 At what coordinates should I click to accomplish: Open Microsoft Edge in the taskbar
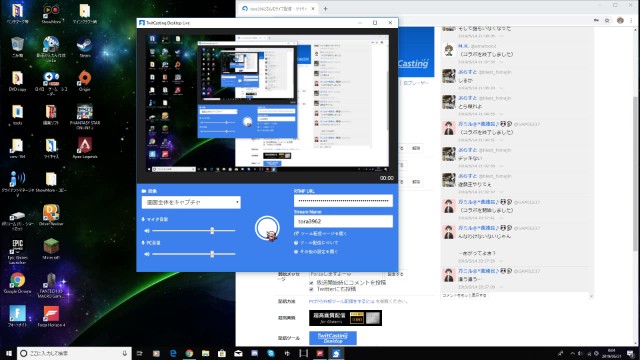(x=173, y=353)
